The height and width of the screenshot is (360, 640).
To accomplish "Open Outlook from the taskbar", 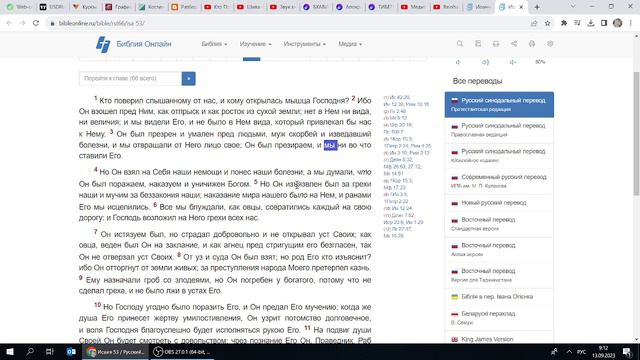I will tap(71, 351).
